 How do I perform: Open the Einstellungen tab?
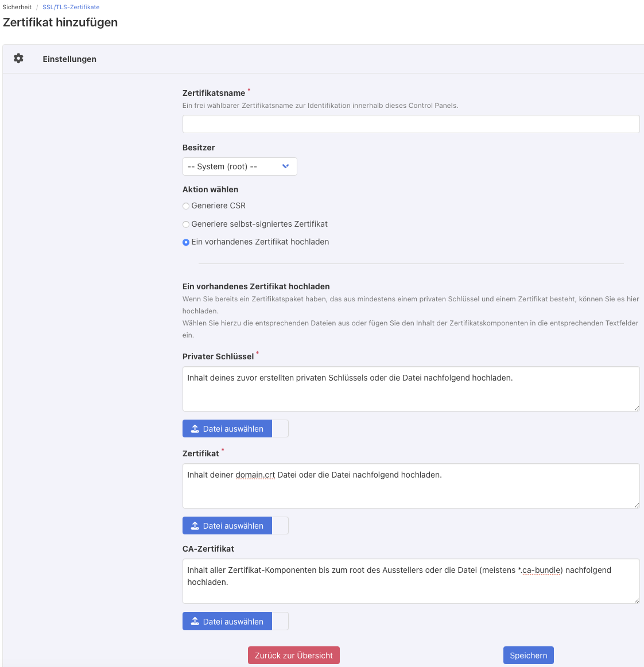69,59
